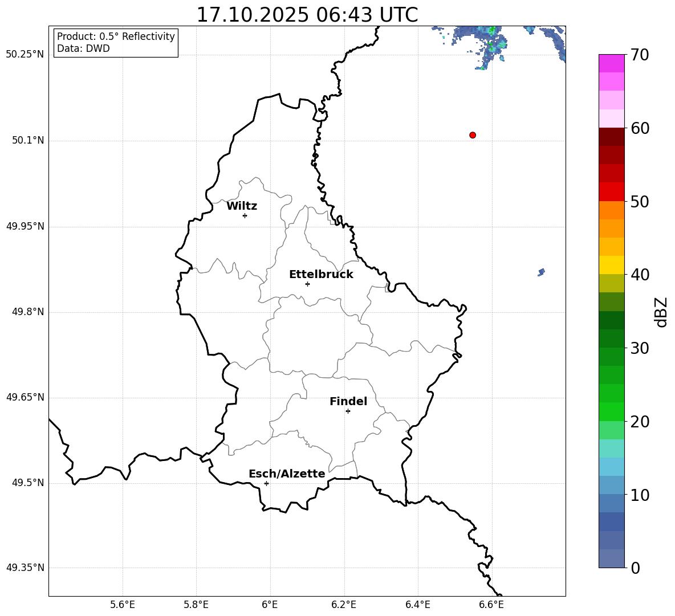Click the "50.1°N" latitude label
The width and height of the screenshot is (675, 616).
pyautogui.click(x=29, y=140)
